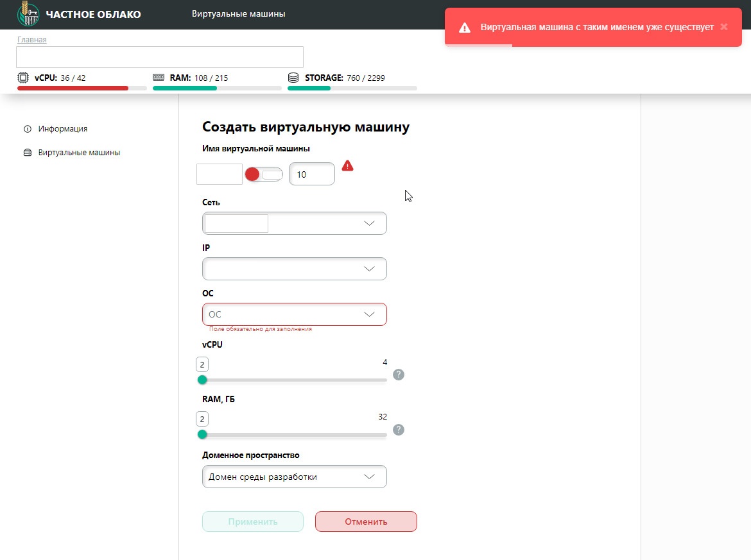Click the RAM memory module icon
The image size is (751, 560).
(x=159, y=78)
